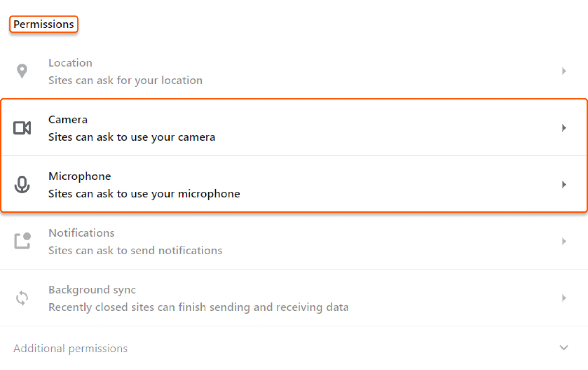Click the Location permission icon
Viewport: 588px width, 370px height.
22,71
